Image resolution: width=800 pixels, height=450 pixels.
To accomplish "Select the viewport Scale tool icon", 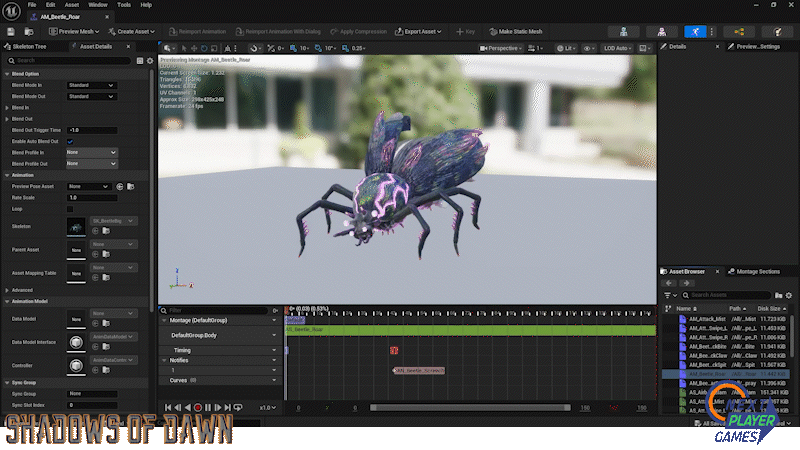I will 214,48.
